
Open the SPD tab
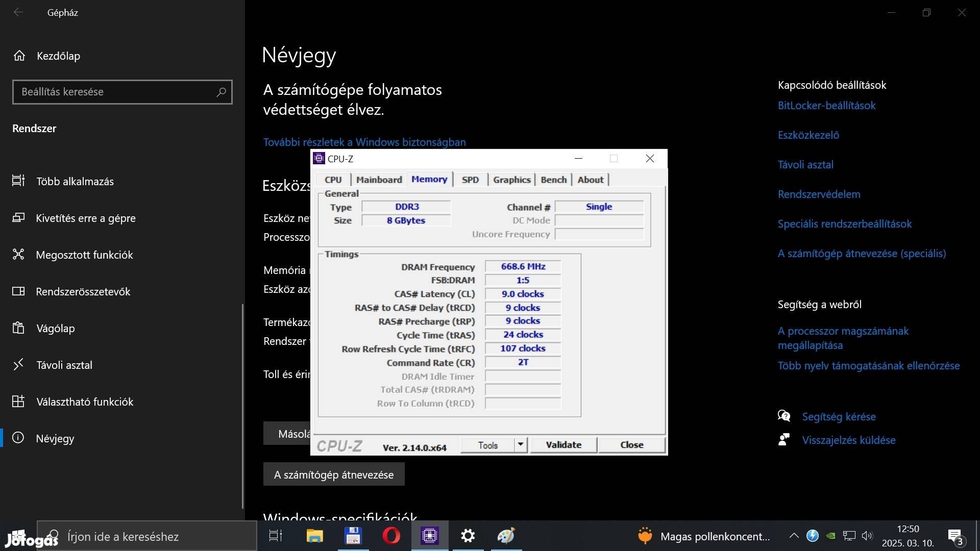470,180
